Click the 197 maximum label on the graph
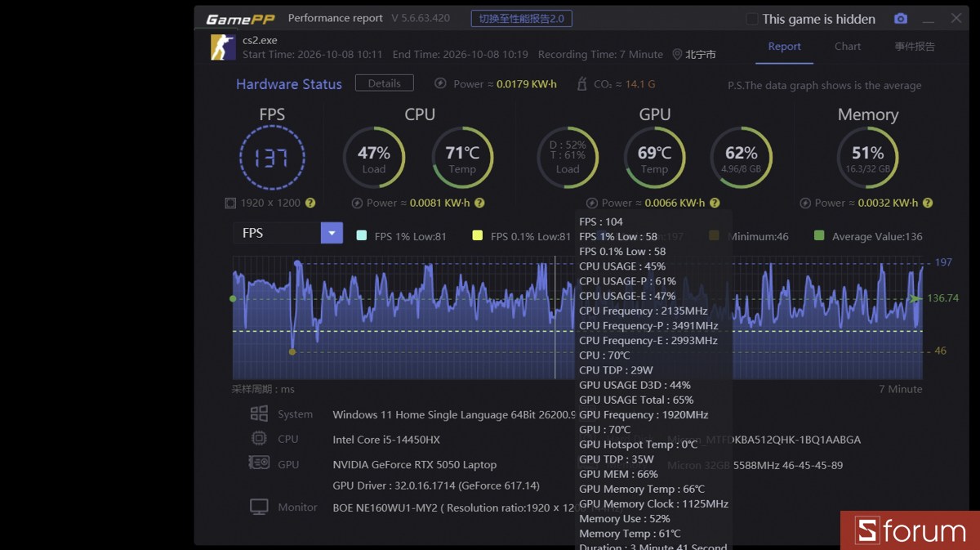The width and height of the screenshot is (980, 550). coord(943,262)
